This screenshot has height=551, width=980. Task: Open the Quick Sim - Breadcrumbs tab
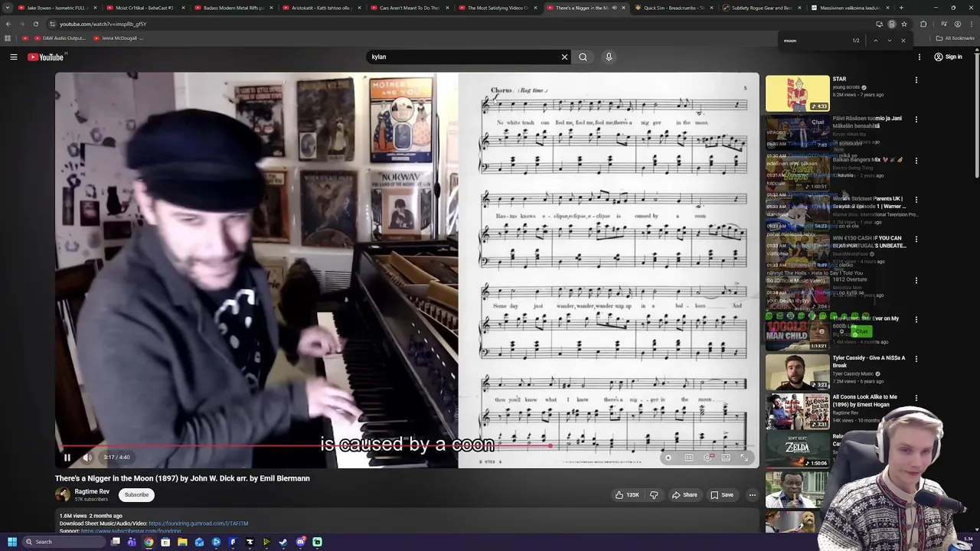tap(674, 8)
